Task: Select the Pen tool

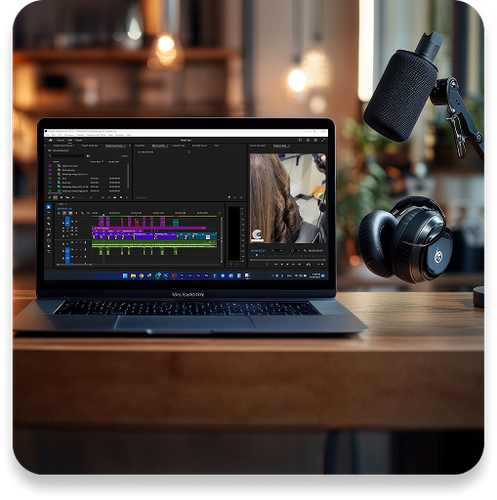Action: coord(49,235)
